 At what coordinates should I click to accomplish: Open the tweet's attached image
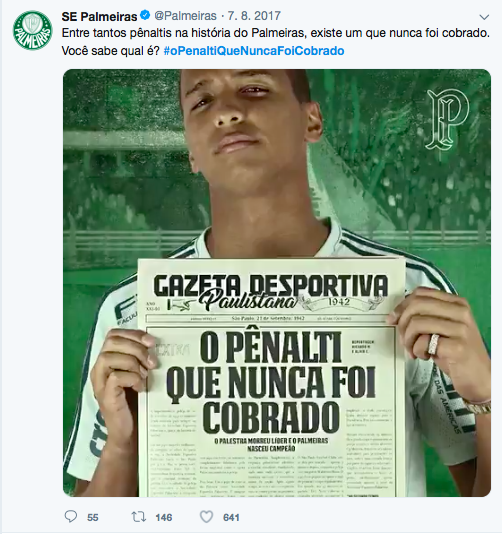click(x=277, y=283)
